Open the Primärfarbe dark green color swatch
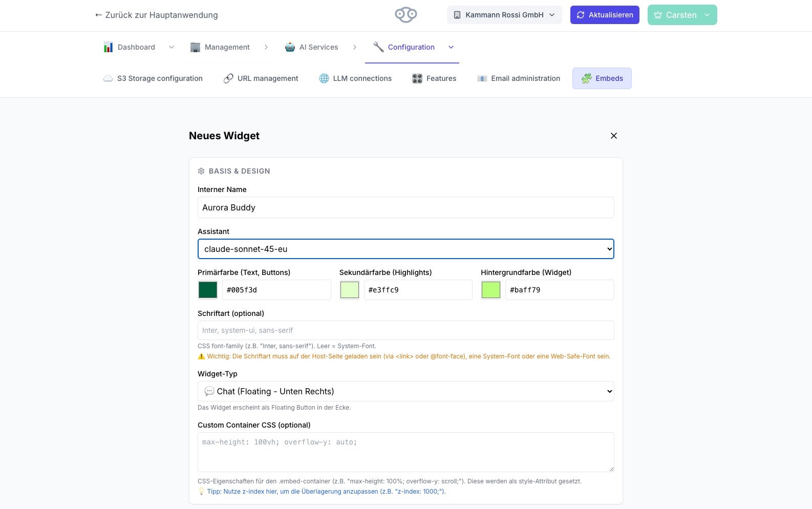 coord(208,290)
